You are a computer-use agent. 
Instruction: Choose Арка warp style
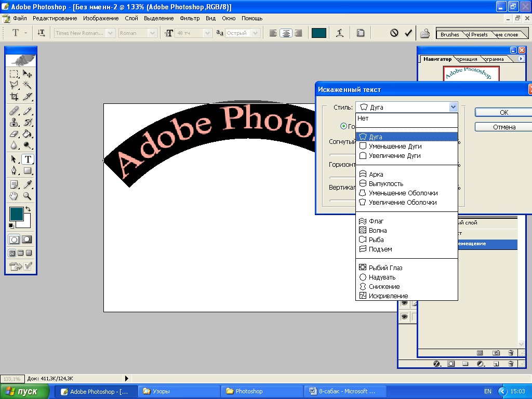tap(407, 174)
